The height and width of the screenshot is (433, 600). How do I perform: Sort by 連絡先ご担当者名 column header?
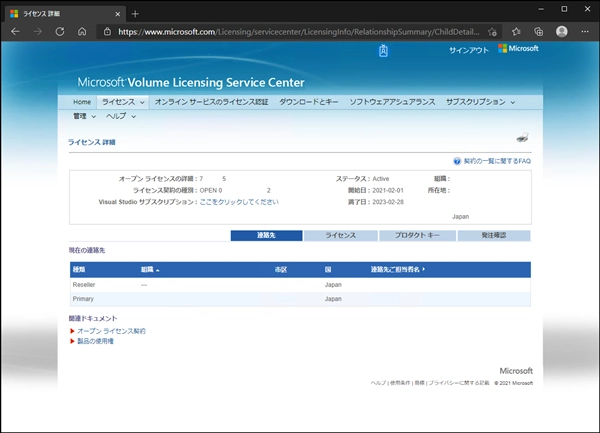[x=398, y=270]
